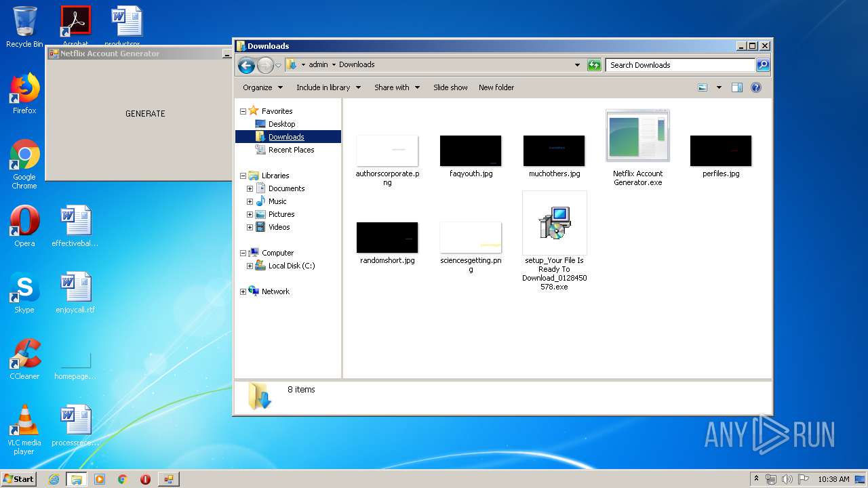
Task: Open the view options dropdown arrow
Action: point(719,87)
